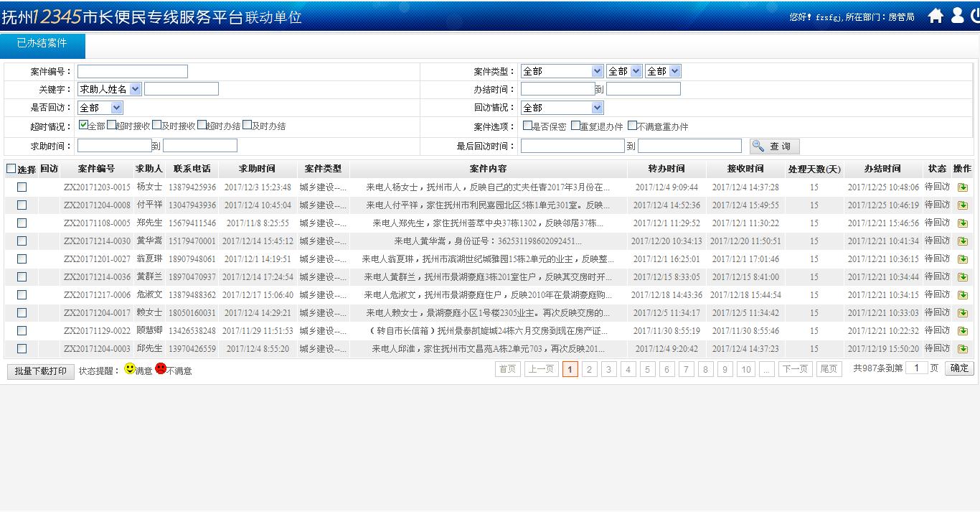Toggle the select-all checkbox in table header
The image size is (980, 512).
tap(11, 169)
